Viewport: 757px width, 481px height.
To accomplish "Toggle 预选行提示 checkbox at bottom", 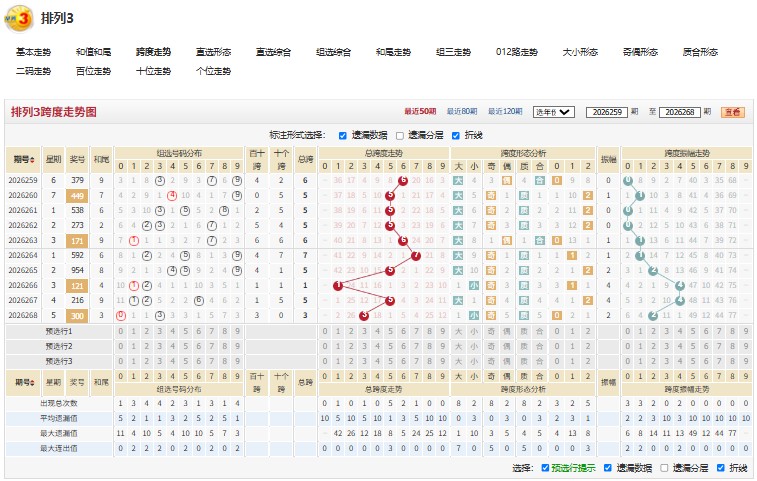I will (545, 468).
